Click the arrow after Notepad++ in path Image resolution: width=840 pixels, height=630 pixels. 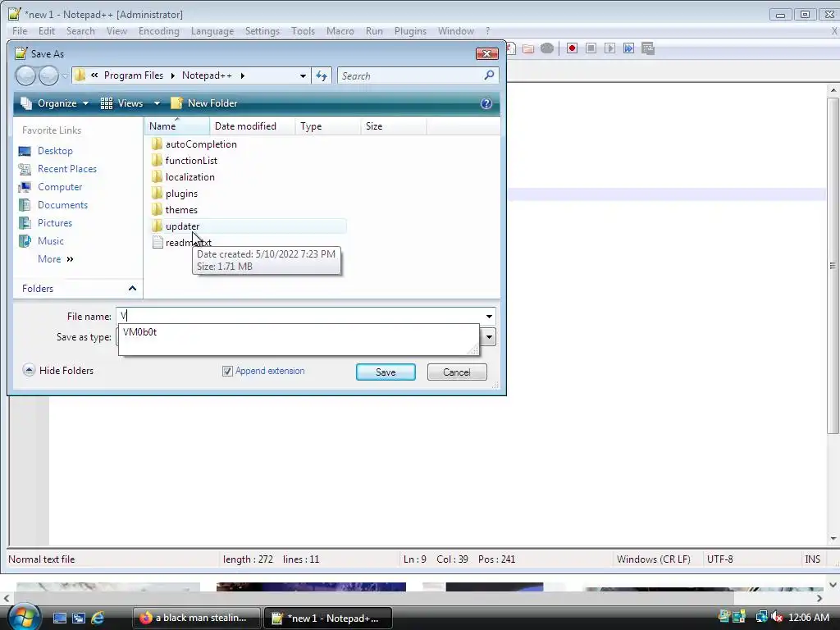[243, 75]
